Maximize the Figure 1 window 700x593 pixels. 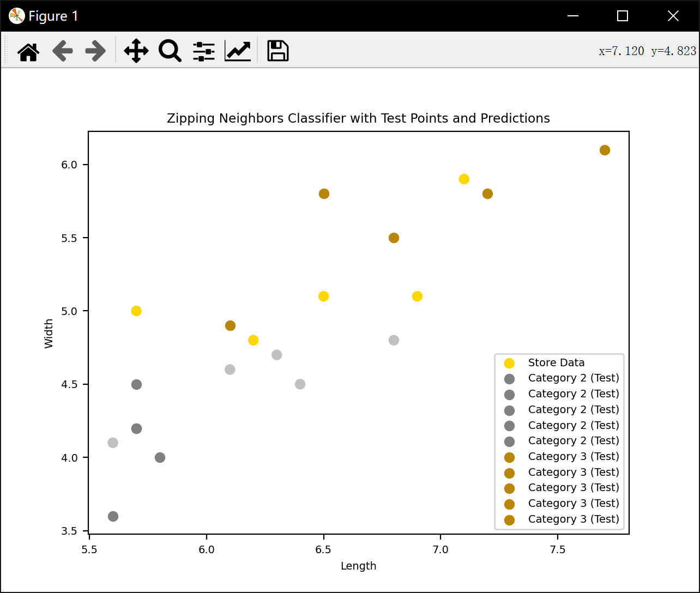coord(623,16)
